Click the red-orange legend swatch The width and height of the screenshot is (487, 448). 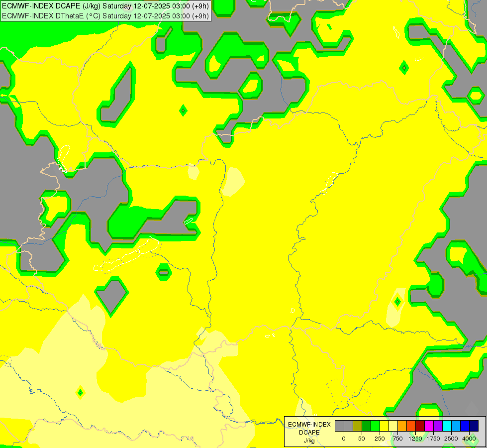411,426
